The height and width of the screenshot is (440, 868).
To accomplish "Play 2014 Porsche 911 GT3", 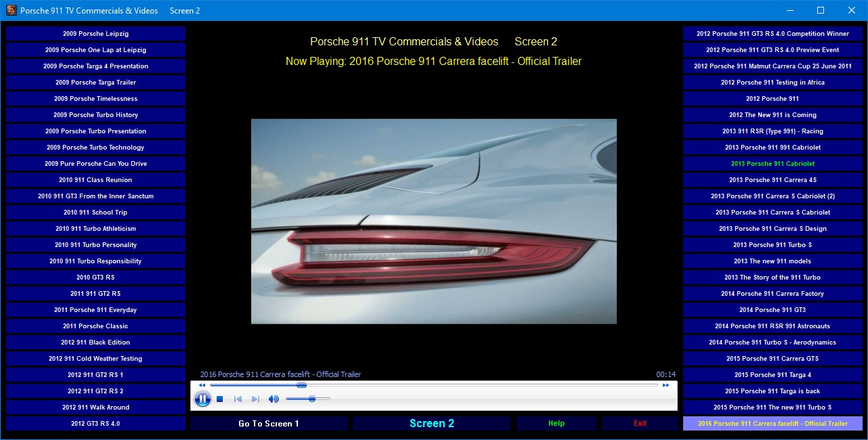I will 773,310.
